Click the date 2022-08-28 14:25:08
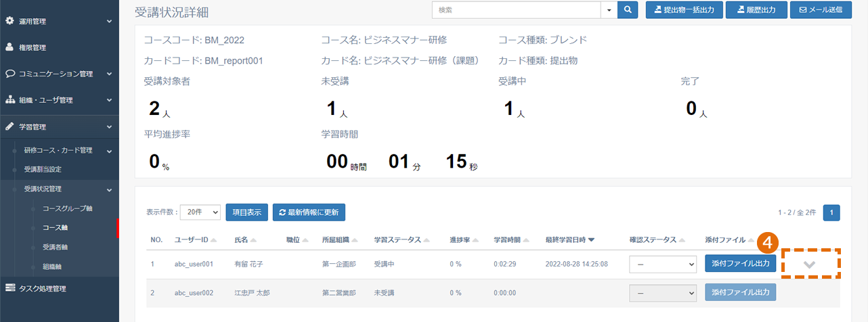Screen dimensions: 868x322 (576, 264)
